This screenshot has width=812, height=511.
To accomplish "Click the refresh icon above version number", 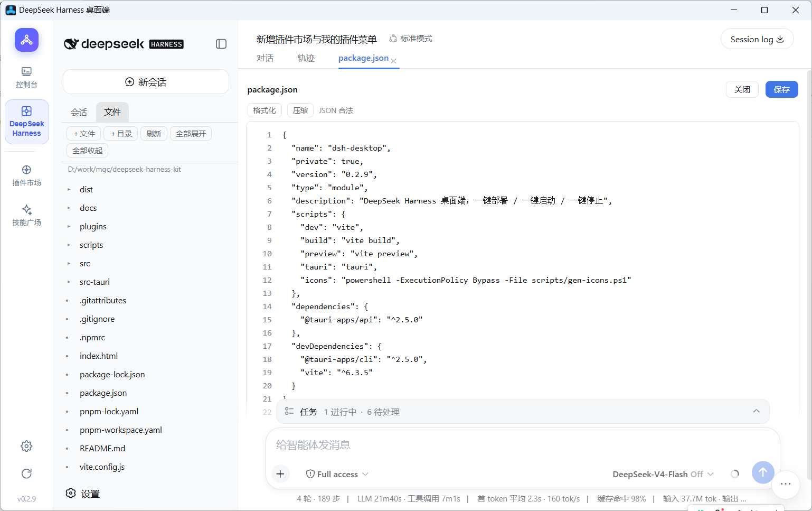I will pyautogui.click(x=26, y=473).
